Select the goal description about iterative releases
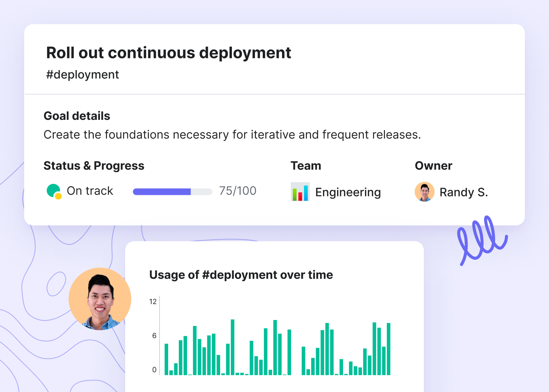The width and height of the screenshot is (549, 392). pyautogui.click(x=232, y=135)
